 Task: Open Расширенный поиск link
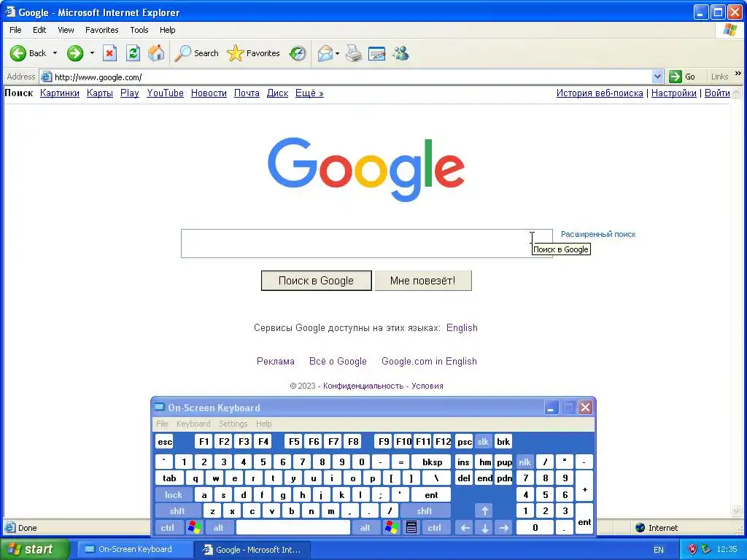point(598,234)
